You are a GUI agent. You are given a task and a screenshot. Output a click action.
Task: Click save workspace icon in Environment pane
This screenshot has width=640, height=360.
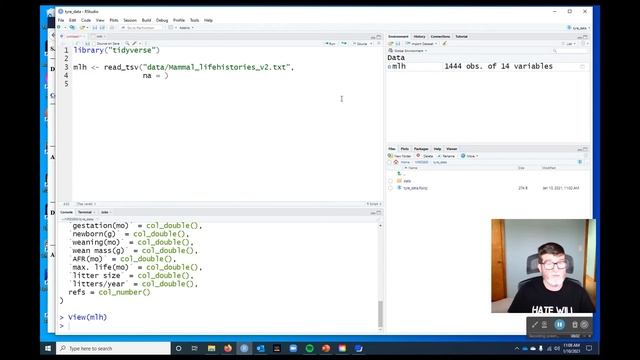coord(398,43)
